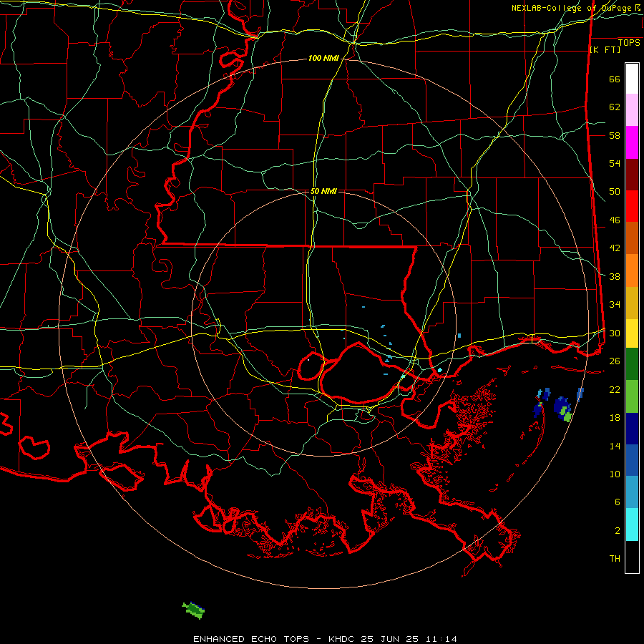The image size is (644, 644).
Task: Click the dark green 26 kft swatch
Action: 632,364
